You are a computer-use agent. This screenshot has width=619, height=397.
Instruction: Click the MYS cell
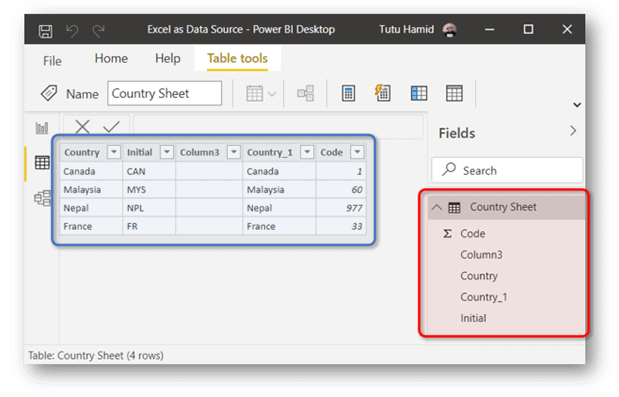pyautogui.click(x=149, y=190)
